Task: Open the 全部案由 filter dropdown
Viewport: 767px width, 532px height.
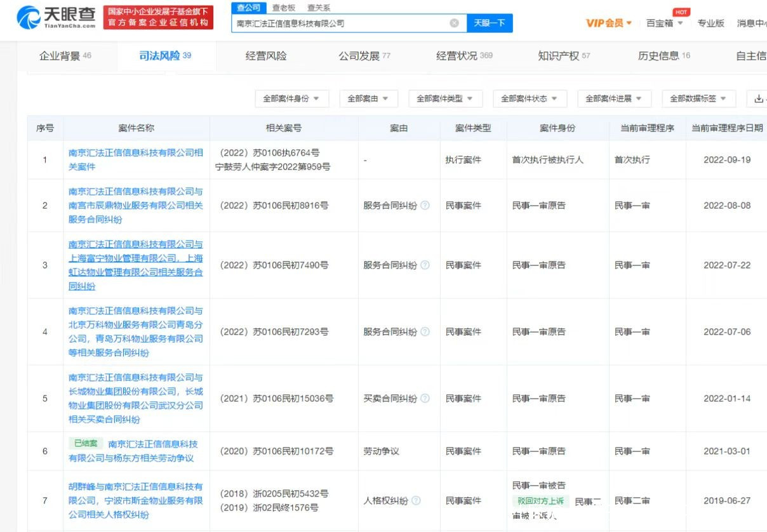Action: pyautogui.click(x=368, y=98)
